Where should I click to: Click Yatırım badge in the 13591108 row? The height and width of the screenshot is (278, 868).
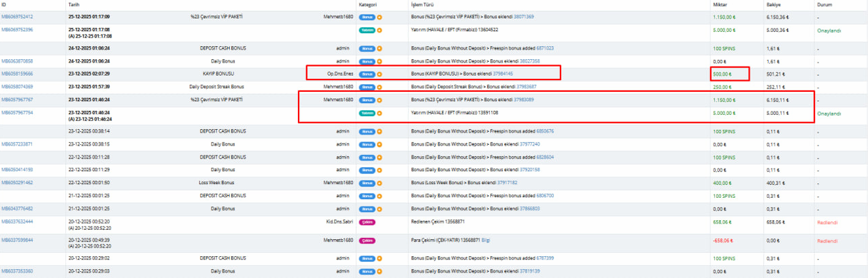pos(367,114)
